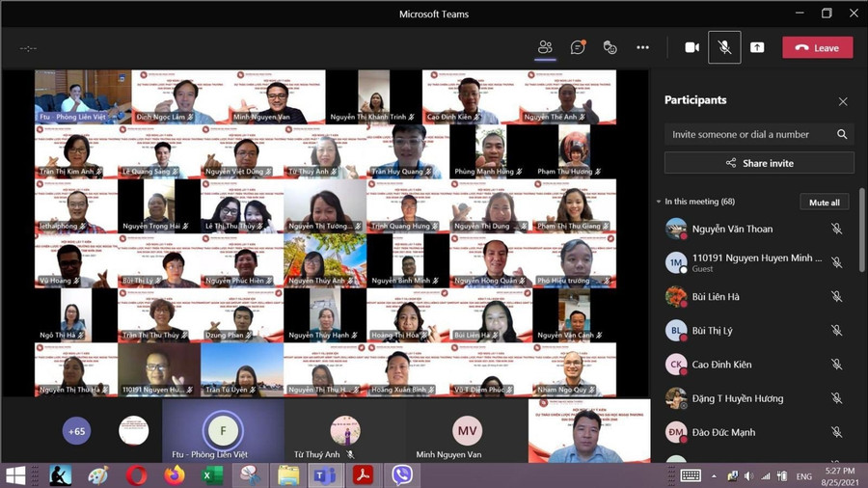Screen dimensions: 868x488
Task: Unmute the microphone in the toolbar
Action: [x=724, y=47]
